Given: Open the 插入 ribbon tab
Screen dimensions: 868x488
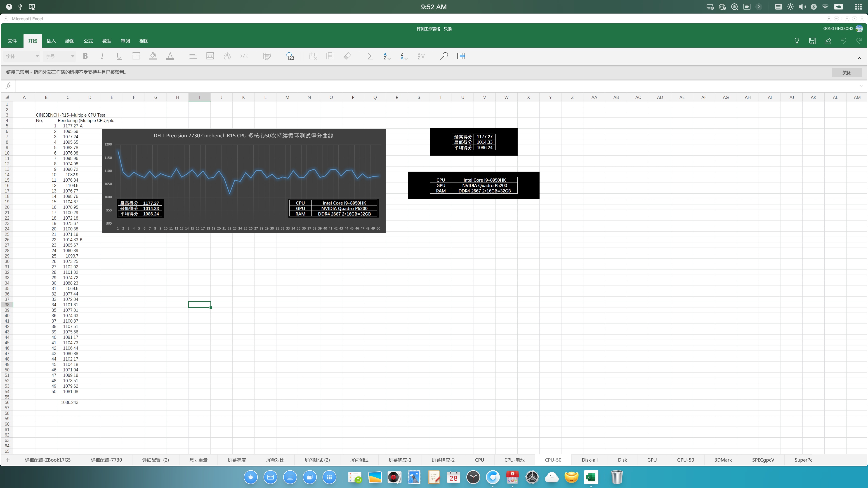Looking at the screenshot, I should (51, 41).
